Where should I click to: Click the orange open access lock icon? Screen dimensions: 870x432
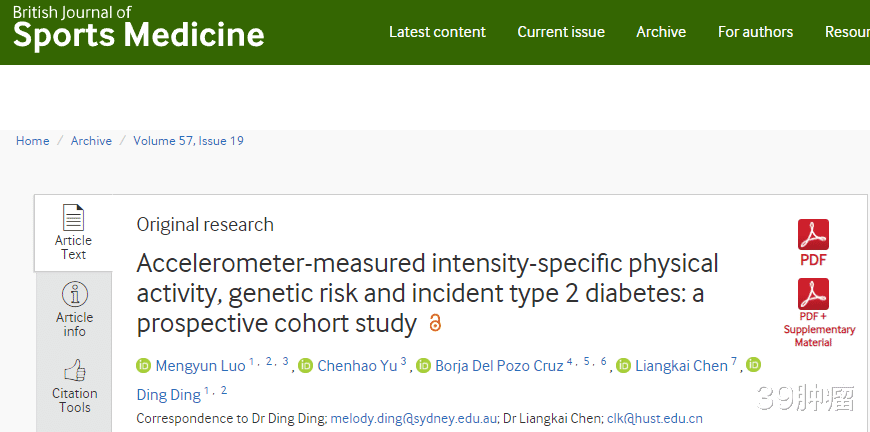click(435, 324)
